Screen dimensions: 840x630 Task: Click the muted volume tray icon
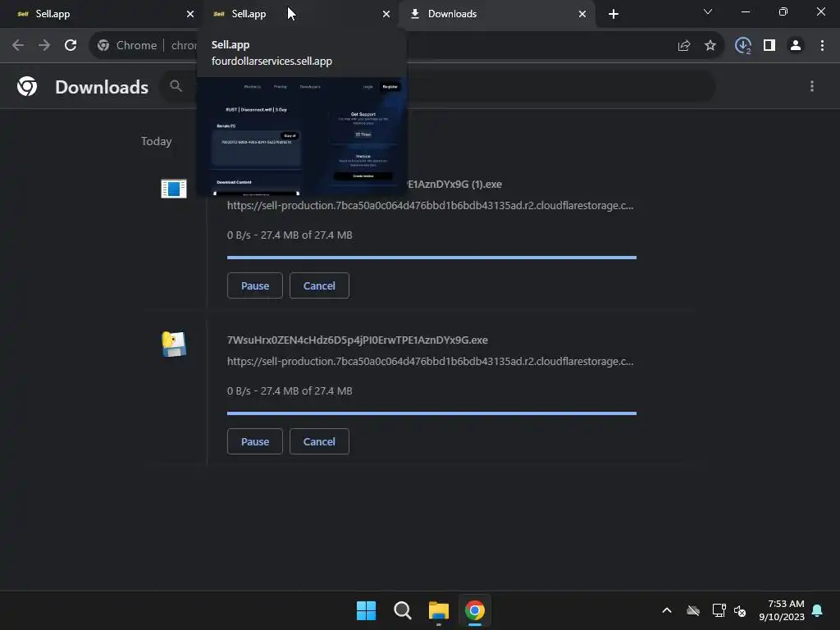point(740,610)
